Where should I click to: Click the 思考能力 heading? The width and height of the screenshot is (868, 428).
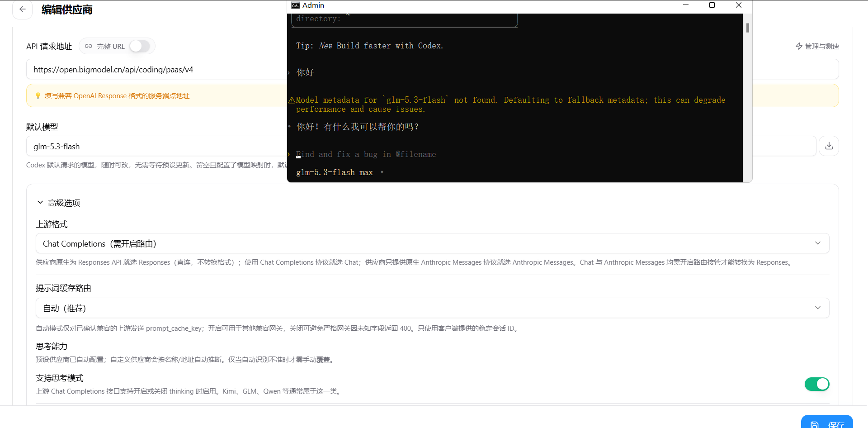[52, 347]
